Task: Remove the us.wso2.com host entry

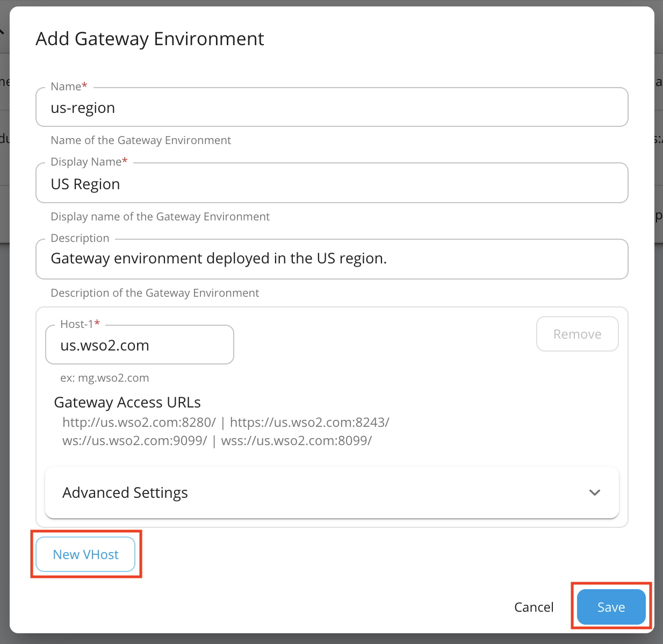Action: 577,334
